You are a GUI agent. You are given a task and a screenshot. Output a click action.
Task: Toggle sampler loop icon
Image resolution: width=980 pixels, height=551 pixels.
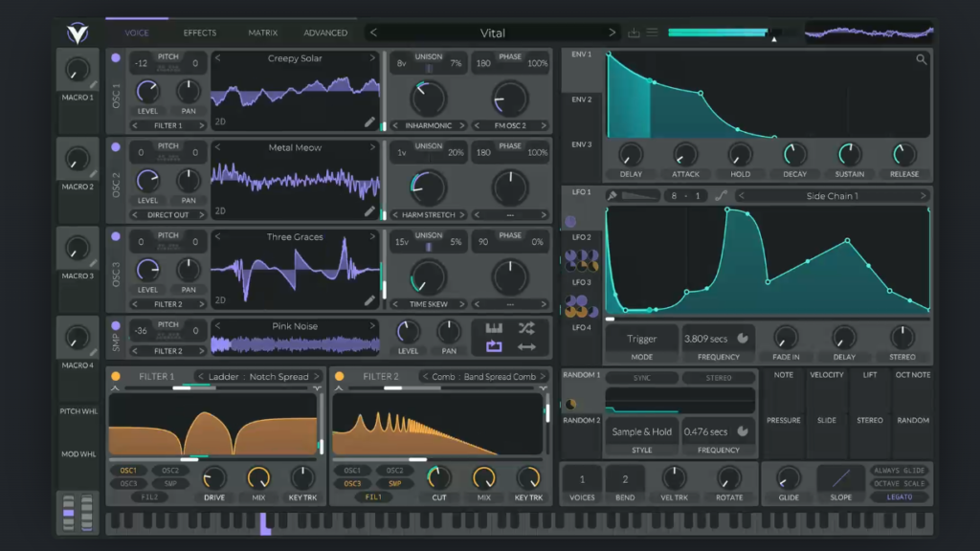pos(494,346)
